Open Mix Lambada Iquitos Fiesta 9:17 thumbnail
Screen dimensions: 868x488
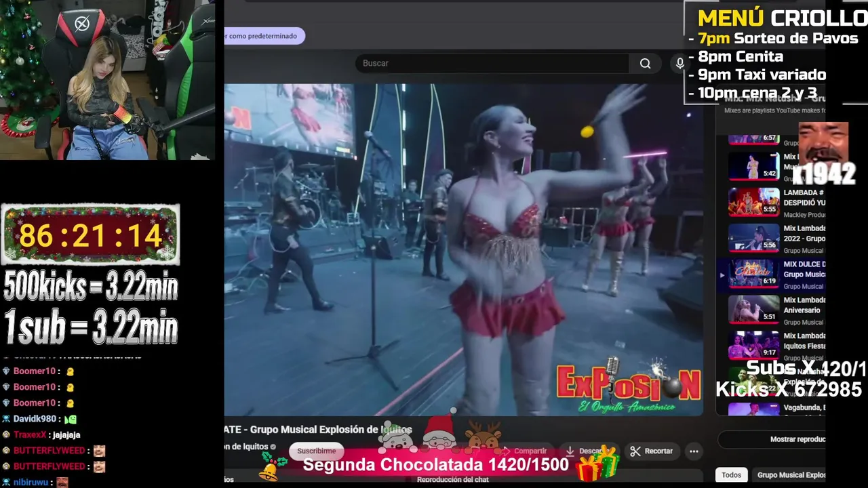754,345
